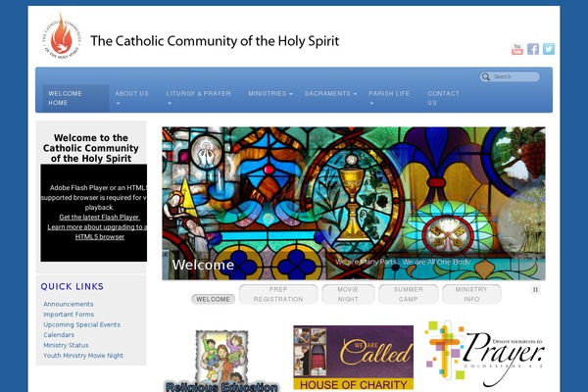This screenshot has width=588, height=392.
Task: Open the Religious Education image
Action: [221, 361]
